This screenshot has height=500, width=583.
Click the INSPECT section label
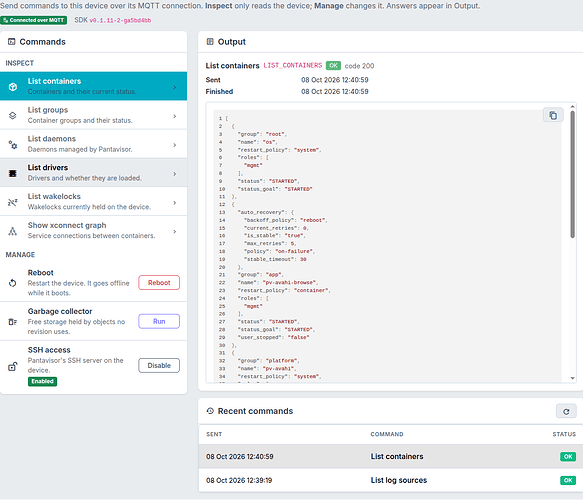point(20,63)
